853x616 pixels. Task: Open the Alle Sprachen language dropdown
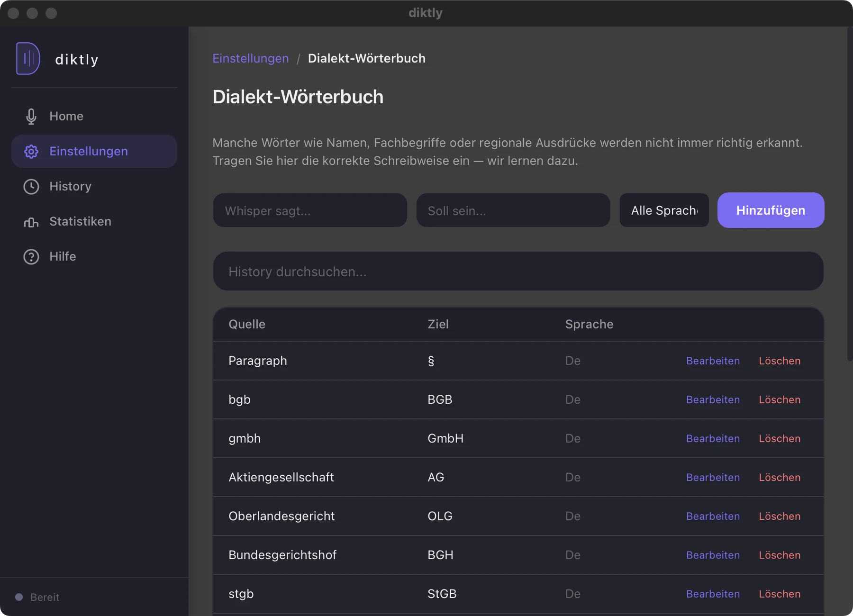pyautogui.click(x=664, y=210)
